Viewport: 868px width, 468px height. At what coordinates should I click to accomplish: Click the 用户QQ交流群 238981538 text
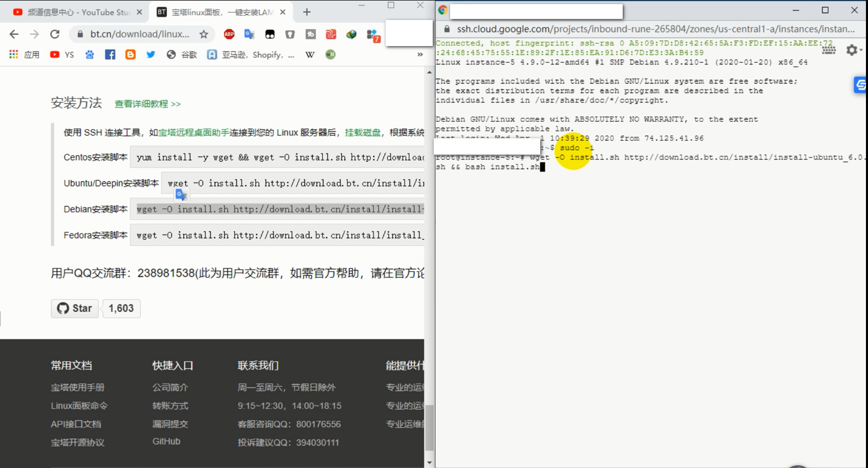pyautogui.click(x=123, y=273)
